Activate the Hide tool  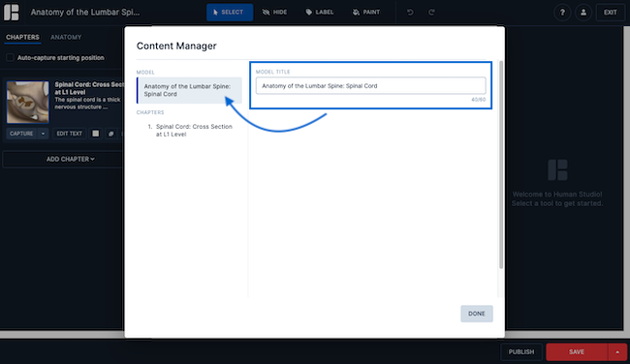point(275,12)
